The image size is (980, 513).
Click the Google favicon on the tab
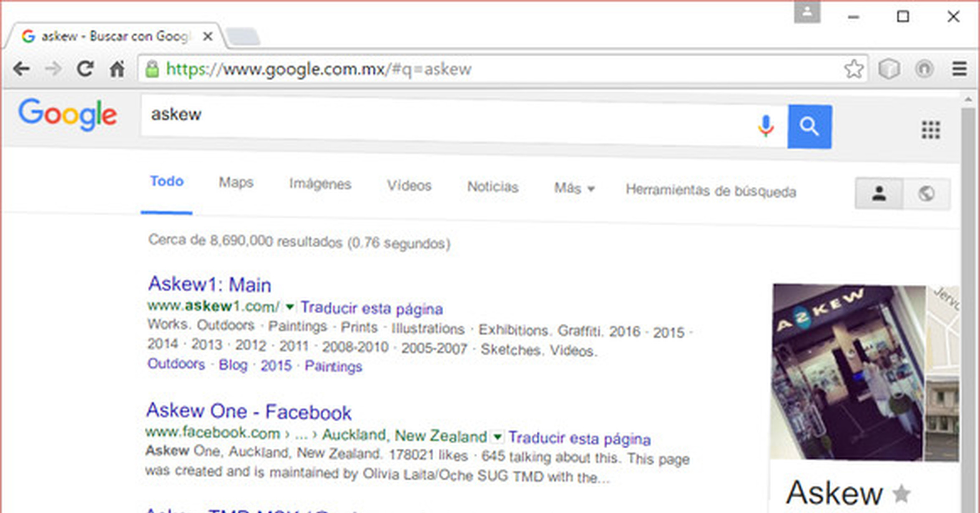click(28, 36)
